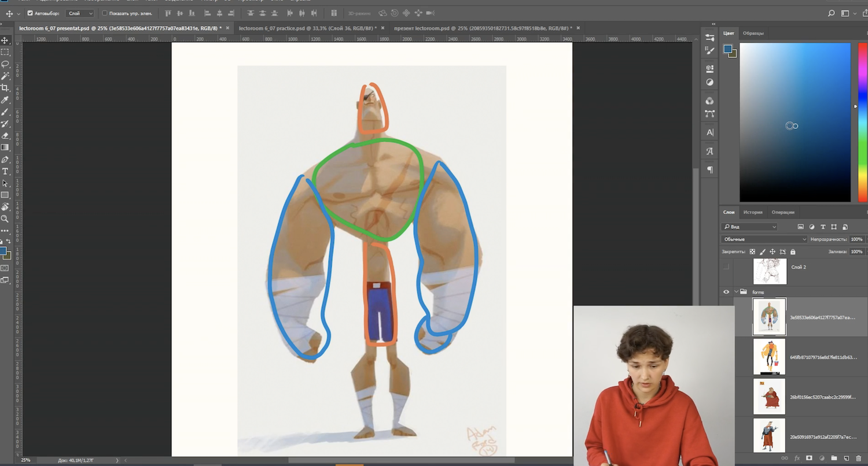This screenshot has height=466, width=868.
Task: Select the Crop tool
Action: pyautogui.click(x=5, y=88)
